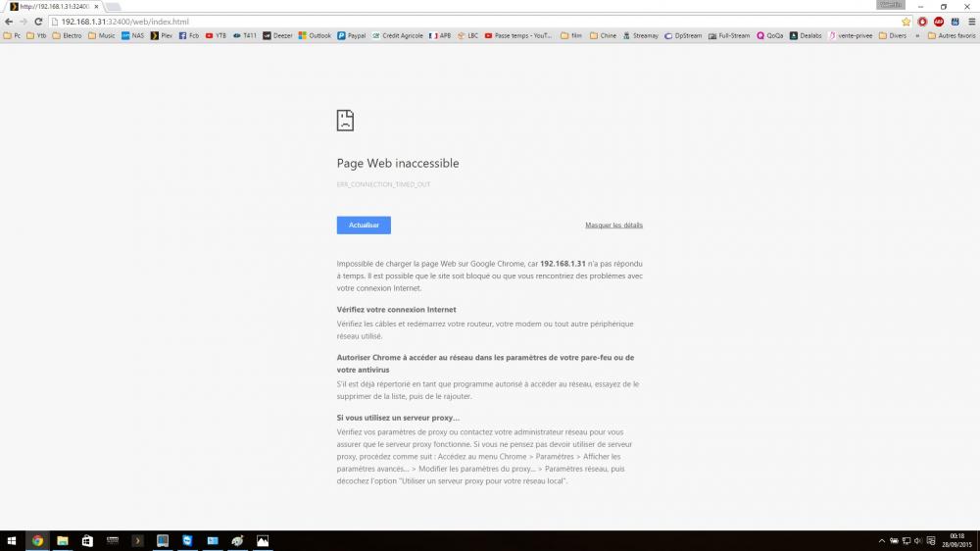Click the sad page error icon

345,120
